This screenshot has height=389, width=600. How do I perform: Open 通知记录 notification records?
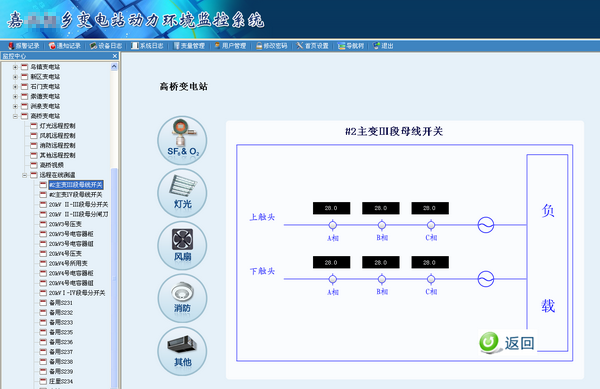[65, 46]
